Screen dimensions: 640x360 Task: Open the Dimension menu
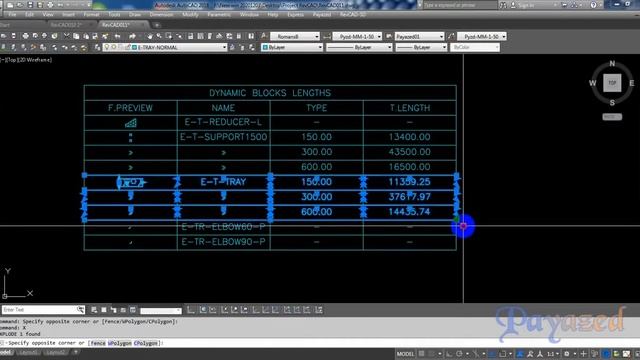(x=161, y=14)
